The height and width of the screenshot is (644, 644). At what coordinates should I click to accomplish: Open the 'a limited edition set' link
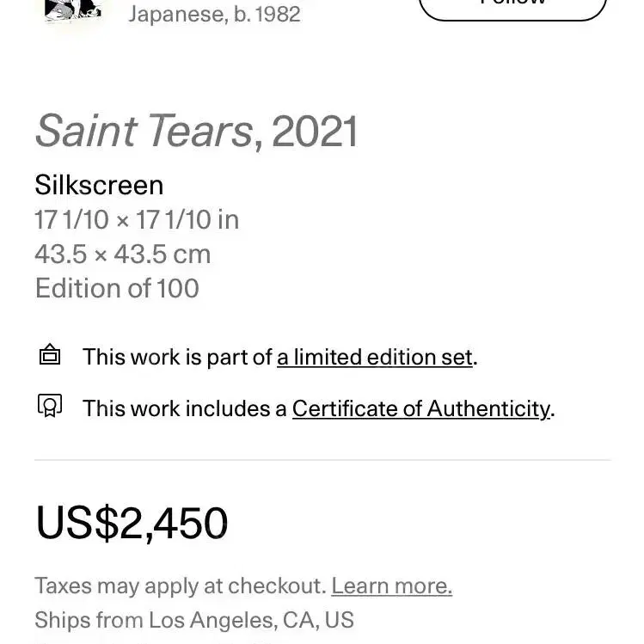pyautogui.click(x=375, y=357)
